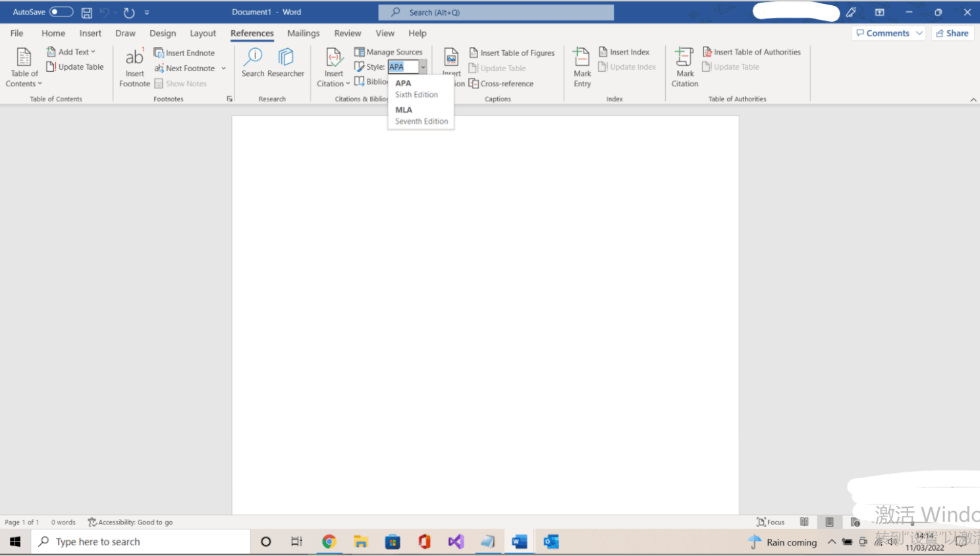Collapse the ribbon with the chevron
Screen dimensions: 980x556
(x=973, y=99)
